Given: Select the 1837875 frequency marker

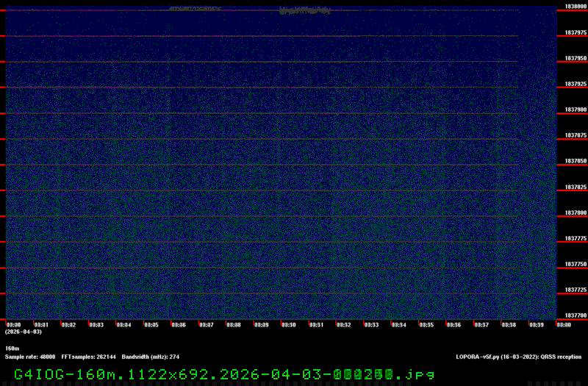Looking at the screenshot, I should tap(576, 135).
